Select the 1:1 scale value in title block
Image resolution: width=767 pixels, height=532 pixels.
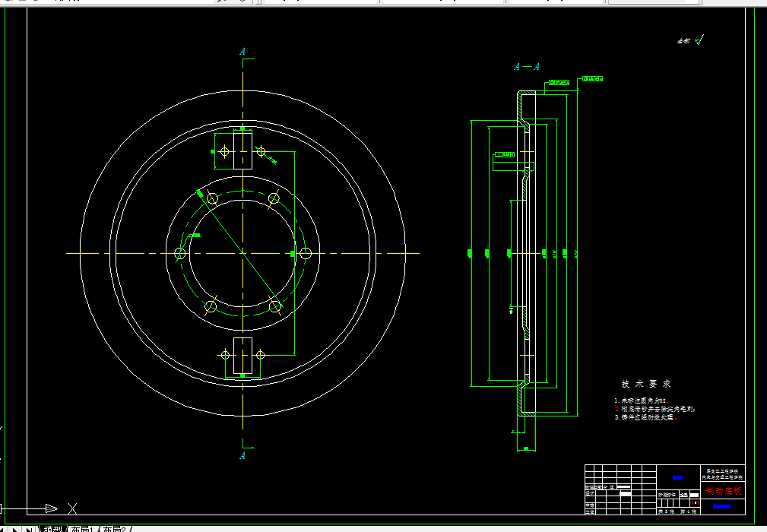click(x=695, y=502)
